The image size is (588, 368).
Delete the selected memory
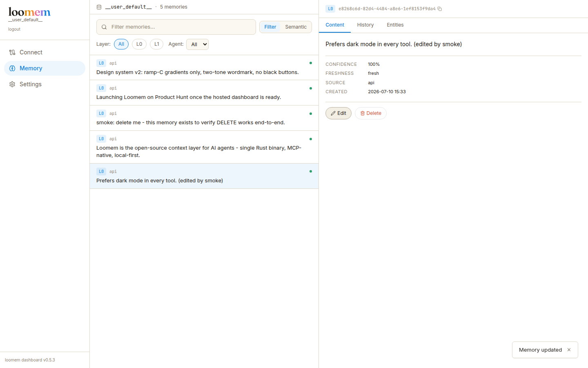pos(371,113)
